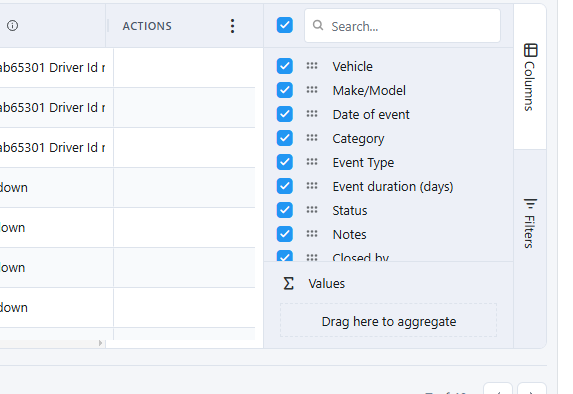Click the Values aggregation section label
573x394 pixels.
tap(326, 284)
